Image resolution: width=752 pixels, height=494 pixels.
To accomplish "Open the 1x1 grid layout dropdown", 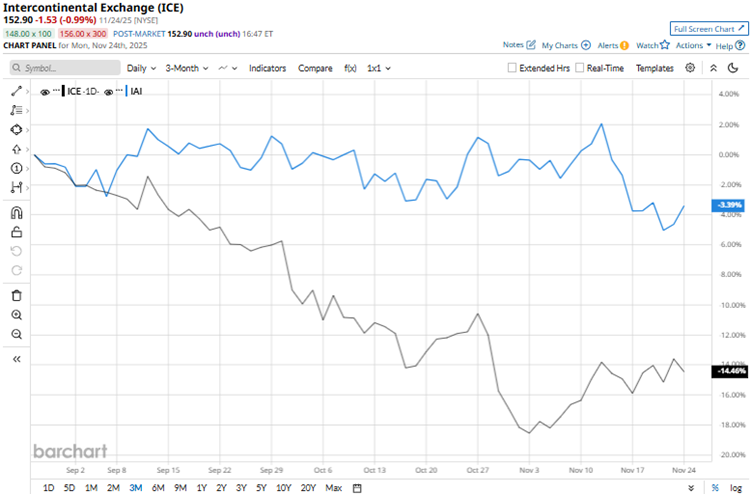I will (379, 68).
